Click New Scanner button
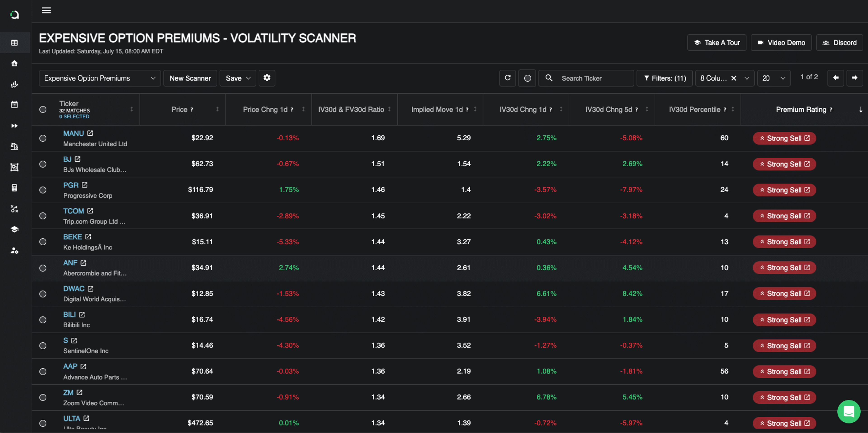The height and width of the screenshot is (433, 868). point(190,78)
